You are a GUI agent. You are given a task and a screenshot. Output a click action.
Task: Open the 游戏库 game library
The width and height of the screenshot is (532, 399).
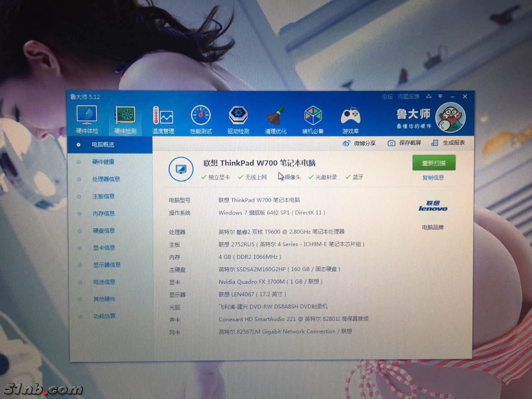(350, 118)
